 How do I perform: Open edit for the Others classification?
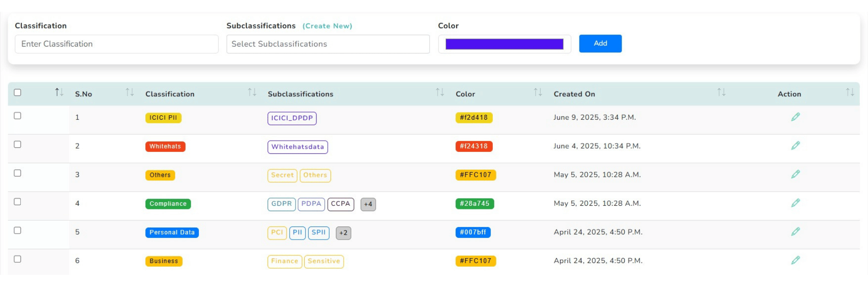coord(795,174)
